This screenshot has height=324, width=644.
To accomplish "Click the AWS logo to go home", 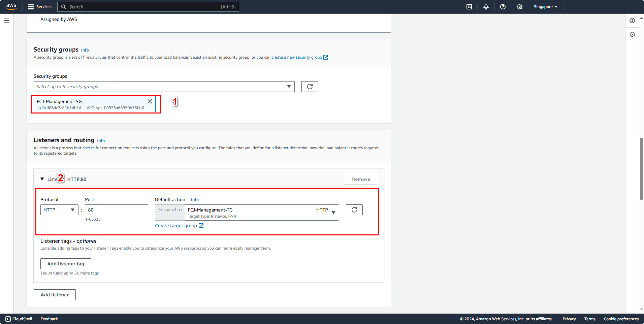I will pyautogui.click(x=11, y=7).
